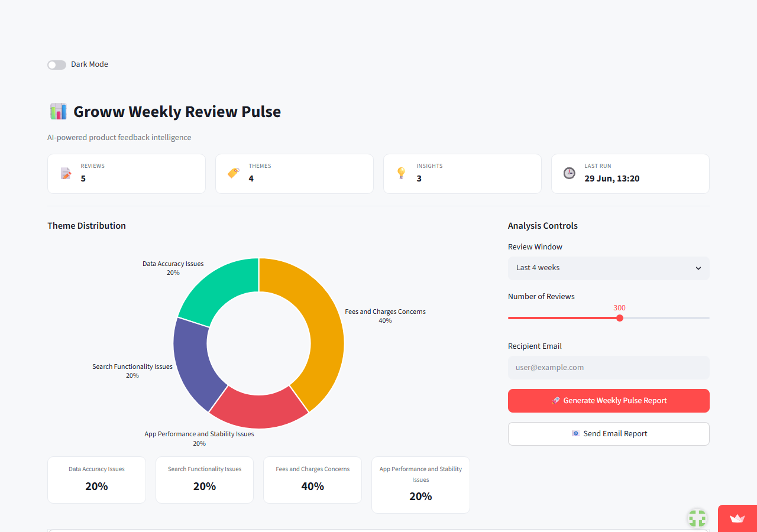Click the Insights lightbulb icon
Viewport: 757px width, 532px height.
pyautogui.click(x=402, y=173)
